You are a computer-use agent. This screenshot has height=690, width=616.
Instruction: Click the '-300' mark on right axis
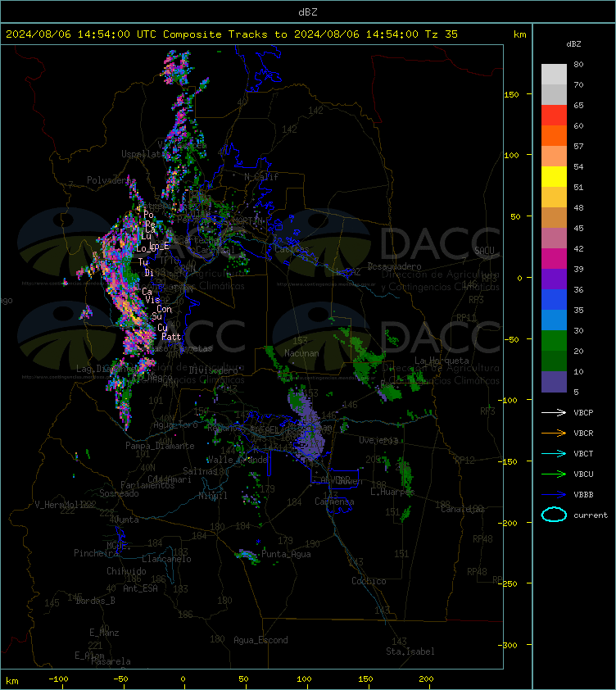coord(508,645)
